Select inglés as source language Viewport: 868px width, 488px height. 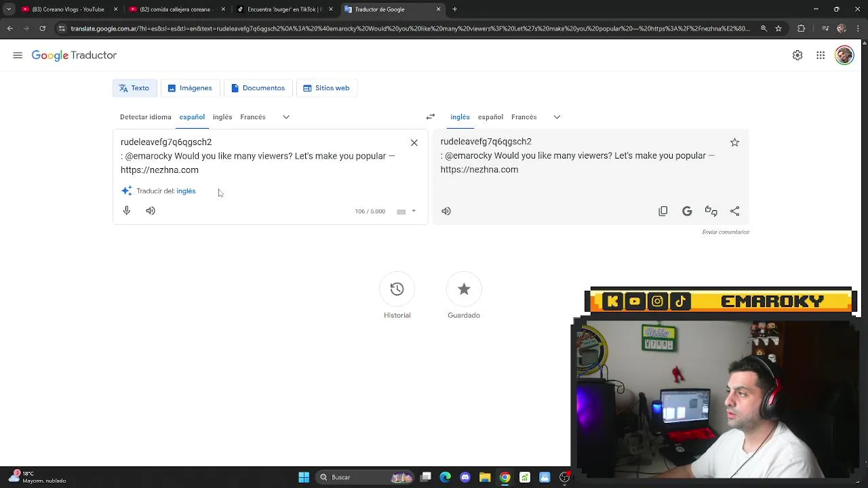[222, 117]
